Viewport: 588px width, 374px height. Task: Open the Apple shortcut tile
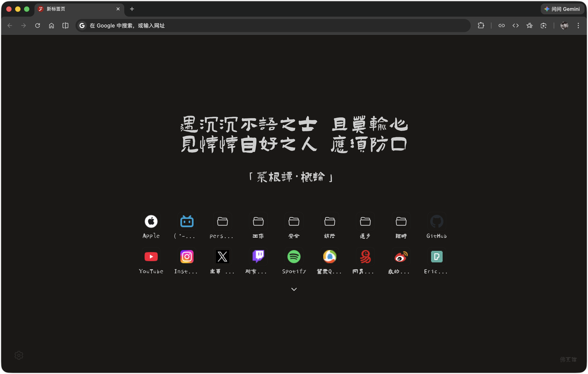click(x=151, y=221)
